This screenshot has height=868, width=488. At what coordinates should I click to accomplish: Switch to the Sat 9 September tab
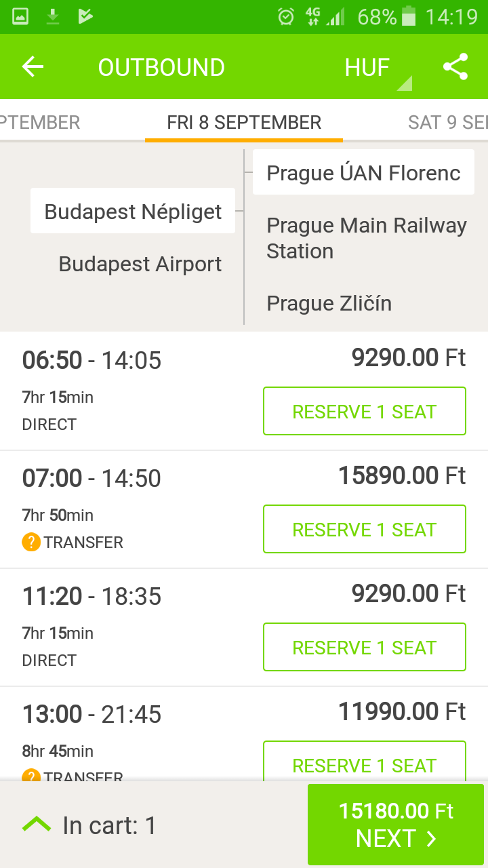click(x=447, y=122)
